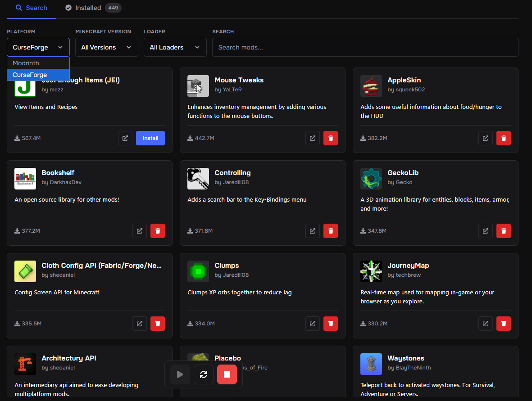Click the GeckoLib gear lizard thumbnail
532x401 pixels.
tap(371, 179)
